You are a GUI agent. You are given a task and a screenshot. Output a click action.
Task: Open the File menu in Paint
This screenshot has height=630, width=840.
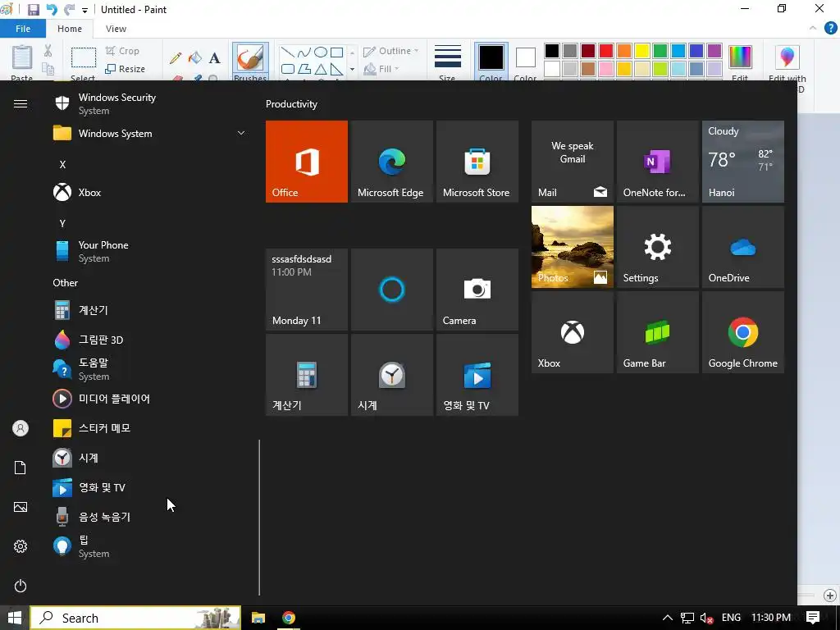23,29
